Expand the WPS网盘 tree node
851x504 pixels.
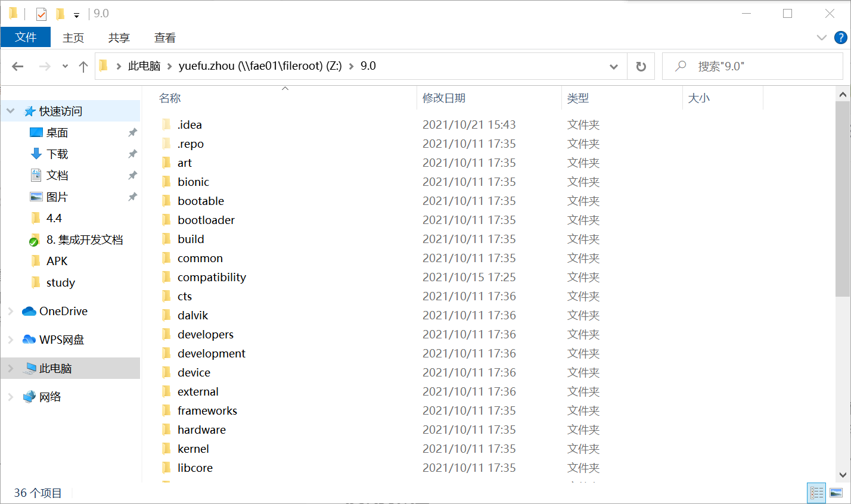[x=11, y=340]
